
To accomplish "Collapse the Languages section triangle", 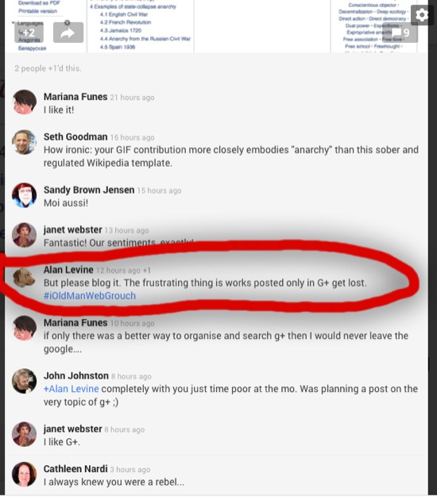I will (14, 23).
